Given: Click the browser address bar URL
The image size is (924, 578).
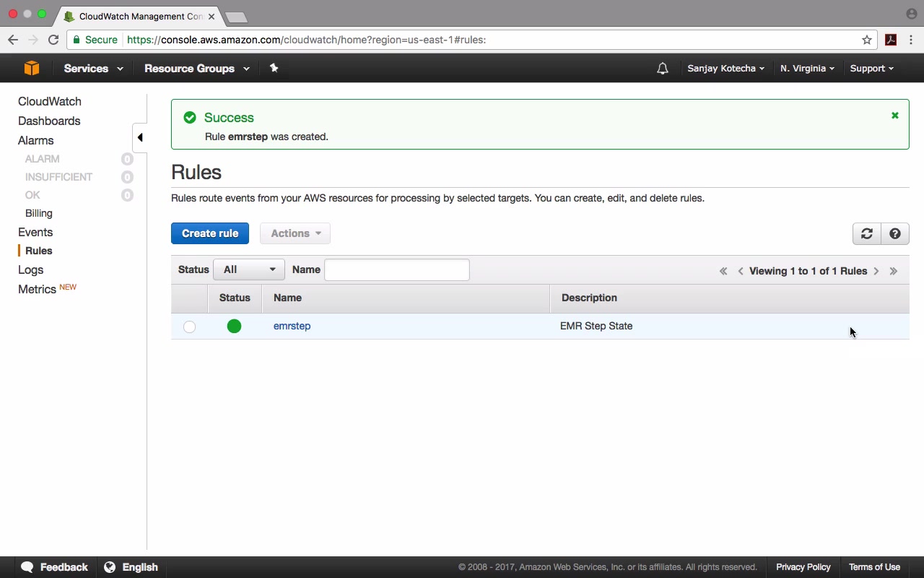Looking at the screenshot, I should tap(307, 40).
